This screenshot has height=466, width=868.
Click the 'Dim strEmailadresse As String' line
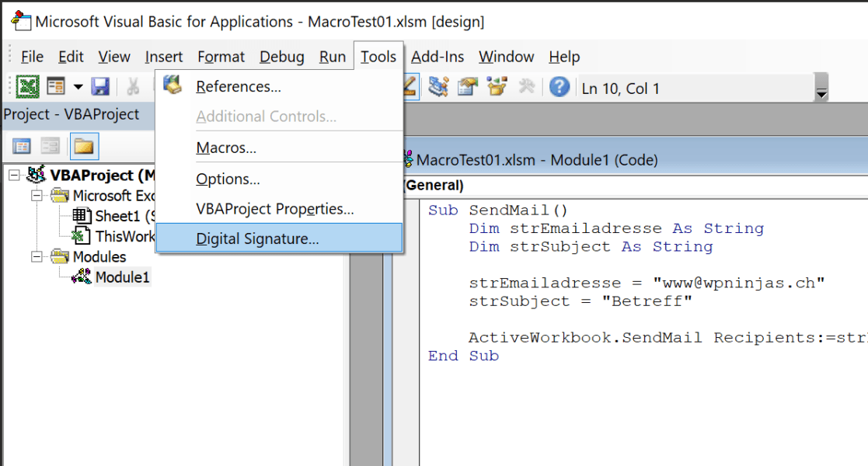click(616, 228)
